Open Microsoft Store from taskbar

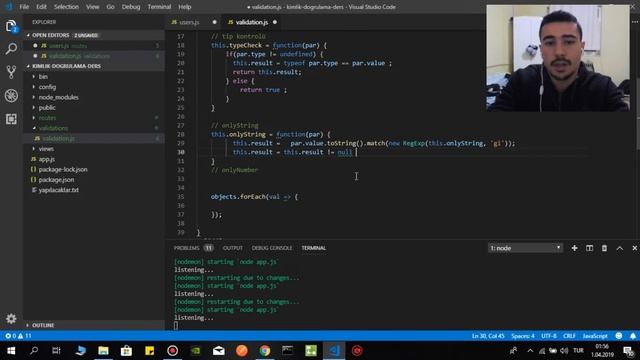[x=126, y=351]
